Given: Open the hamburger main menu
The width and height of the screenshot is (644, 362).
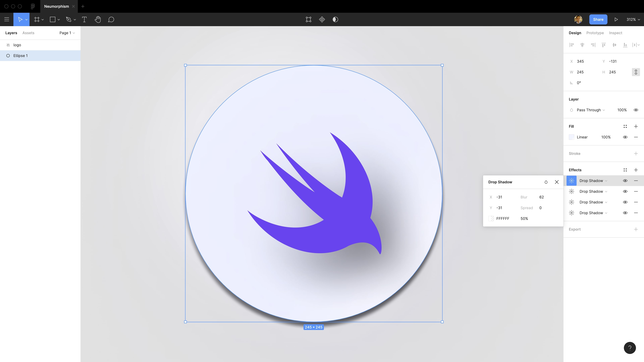Looking at the screenshot, I should coord(7,19).
